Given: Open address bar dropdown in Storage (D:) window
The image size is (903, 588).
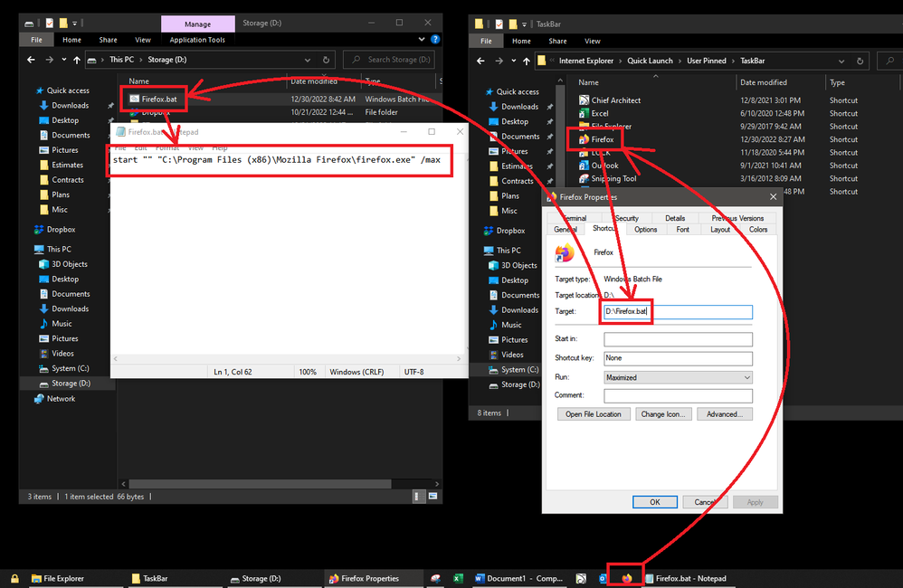Looking at the screenshot, I should 308,60.
